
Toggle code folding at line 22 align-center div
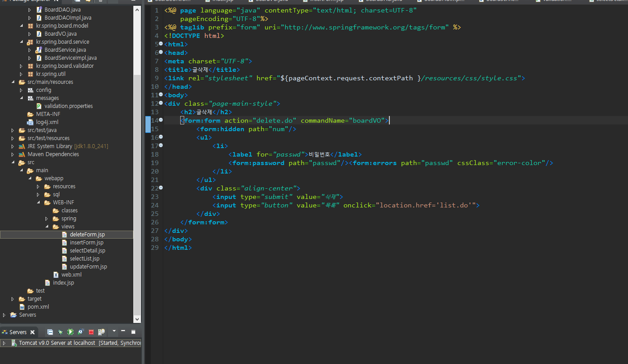(x=161, y=188)
